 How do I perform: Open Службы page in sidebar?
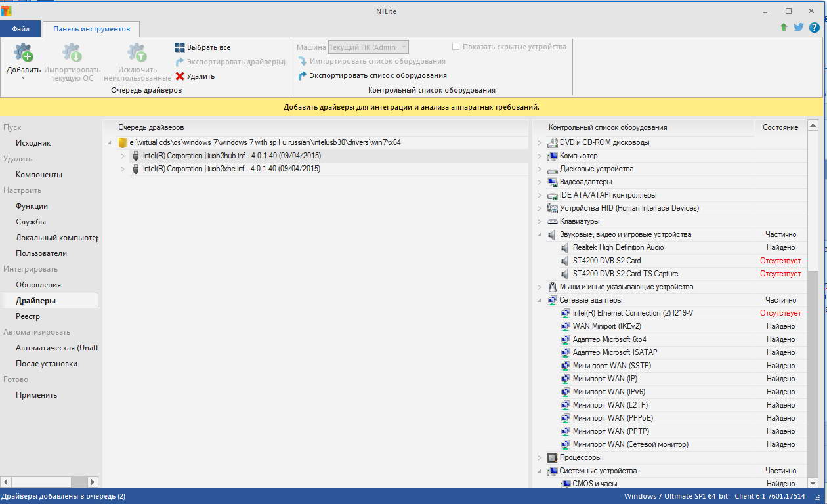click(31, 222)
